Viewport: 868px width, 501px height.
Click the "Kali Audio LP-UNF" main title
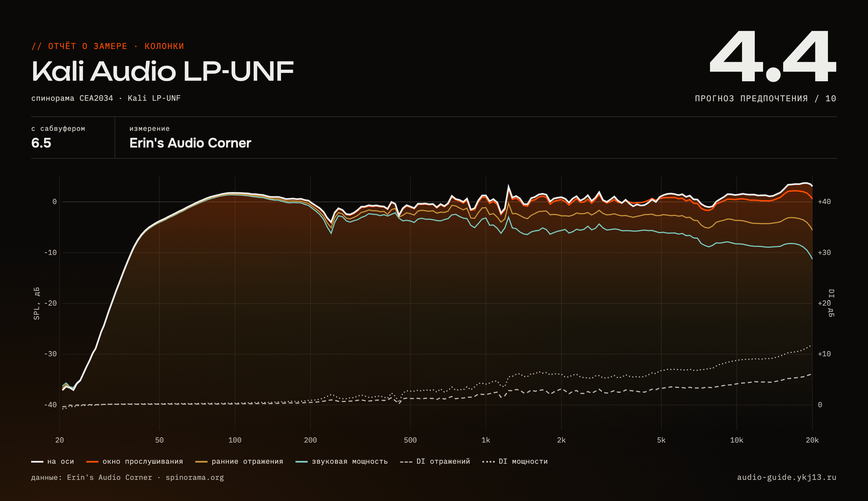(x=163, y=71)
